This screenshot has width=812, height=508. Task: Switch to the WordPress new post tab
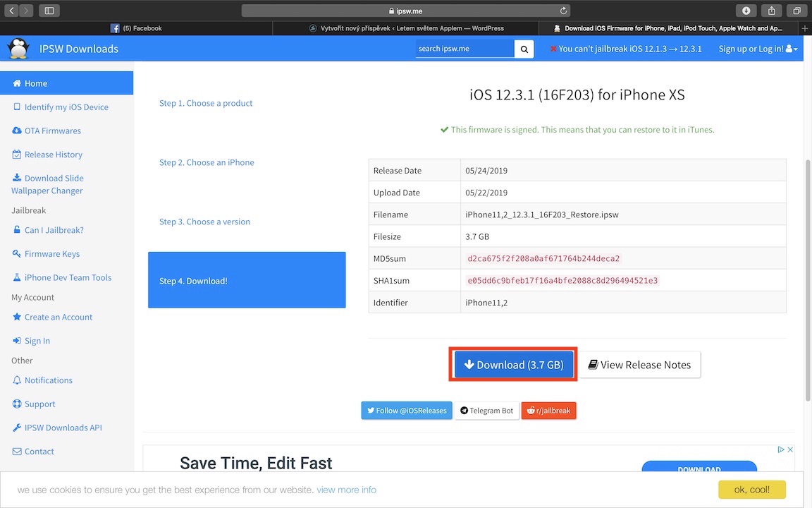pos(406,28)
